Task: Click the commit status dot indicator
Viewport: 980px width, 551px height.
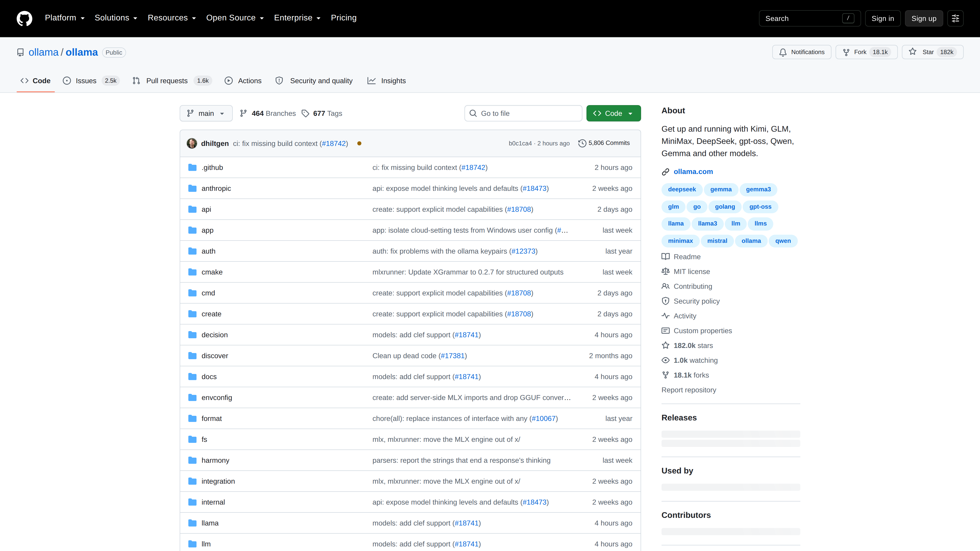Action: [359, 143]
